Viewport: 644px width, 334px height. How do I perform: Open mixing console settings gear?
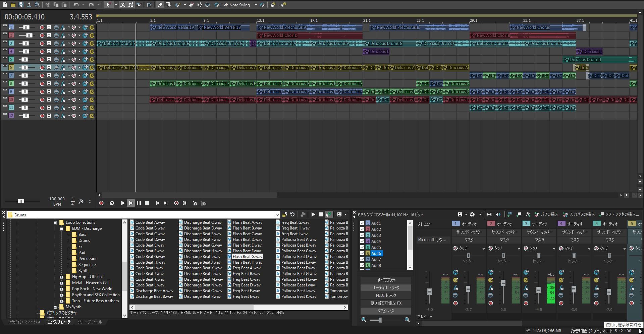472,214
